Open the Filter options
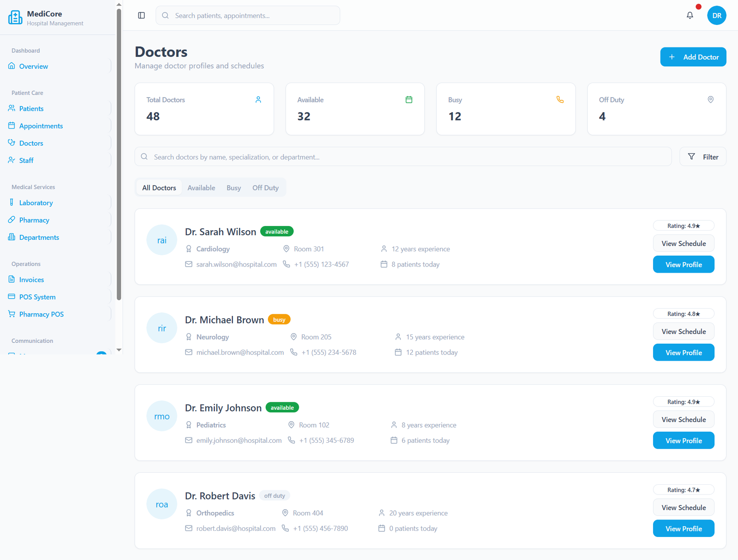738x560 pixels. click(x=702, y=157)
